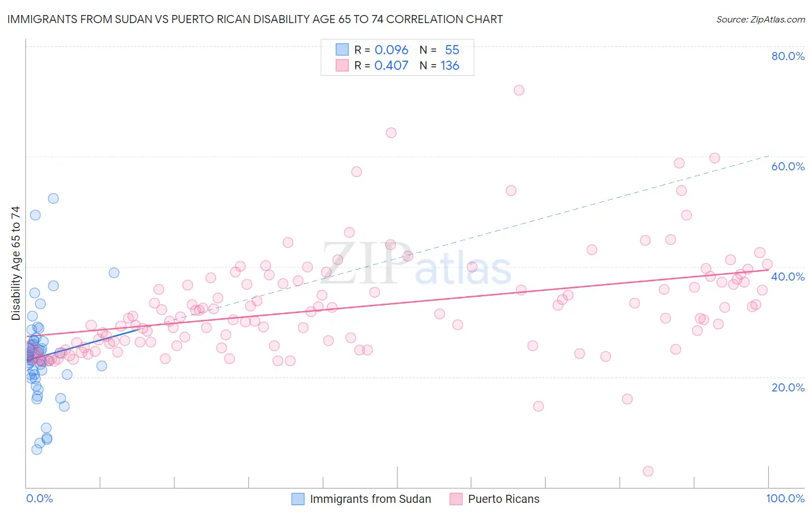Click the 60.0% y-axis label
Screen dimensions: 812x515
pyautogui.click(x=788, y=166)
